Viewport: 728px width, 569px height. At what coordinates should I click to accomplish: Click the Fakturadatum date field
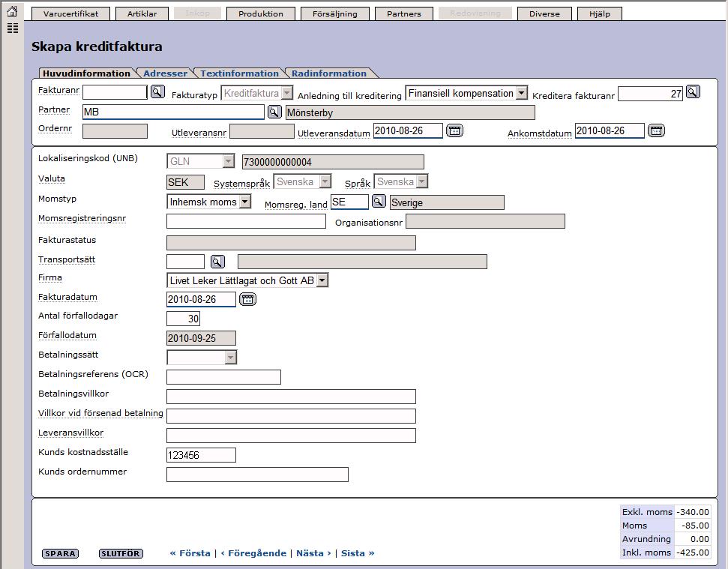(x=201, y=299)
